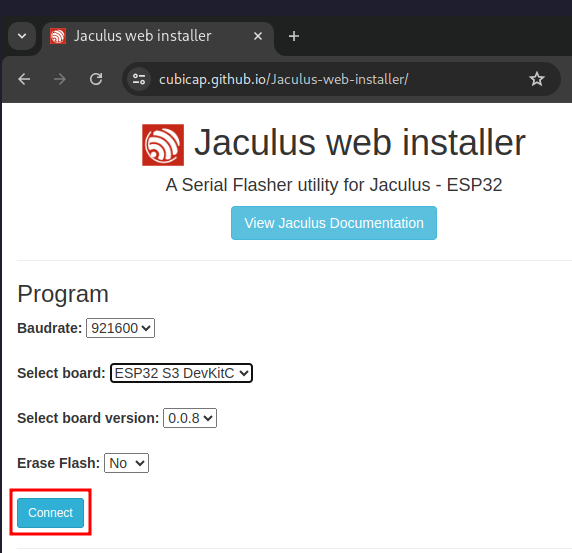Screen dimensions: 572x553
Task: Open the tab search chevron button
Action: click(22, 36)
